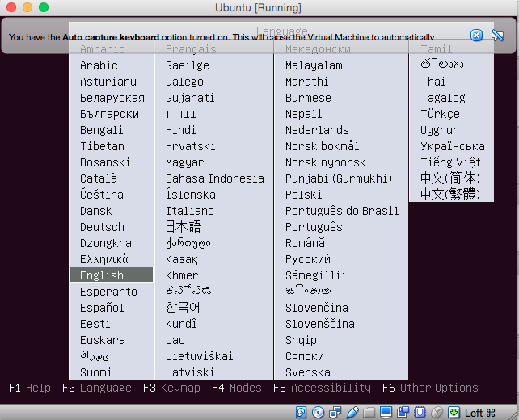Click the CPU virtualization status icon
519x420 pixels.
click(420, 413)
